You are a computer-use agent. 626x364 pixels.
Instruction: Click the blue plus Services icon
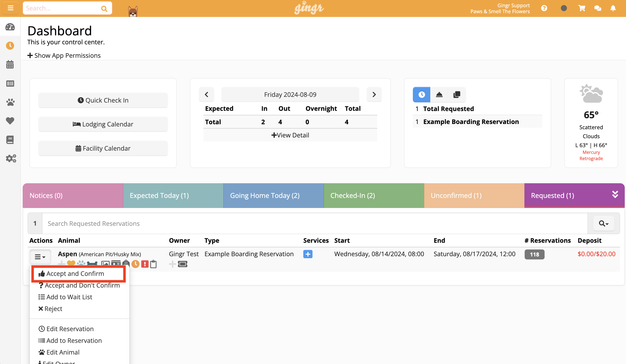coord(308,254)
